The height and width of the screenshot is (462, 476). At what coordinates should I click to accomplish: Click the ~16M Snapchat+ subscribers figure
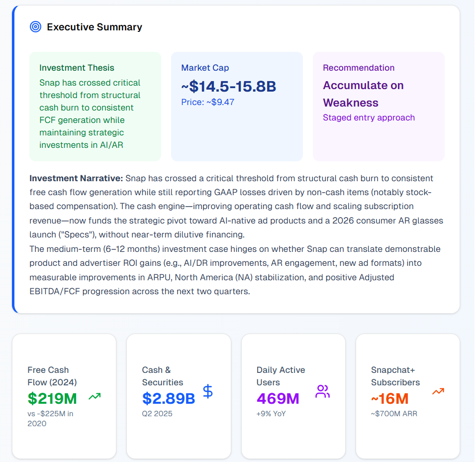tap(389, 398)
